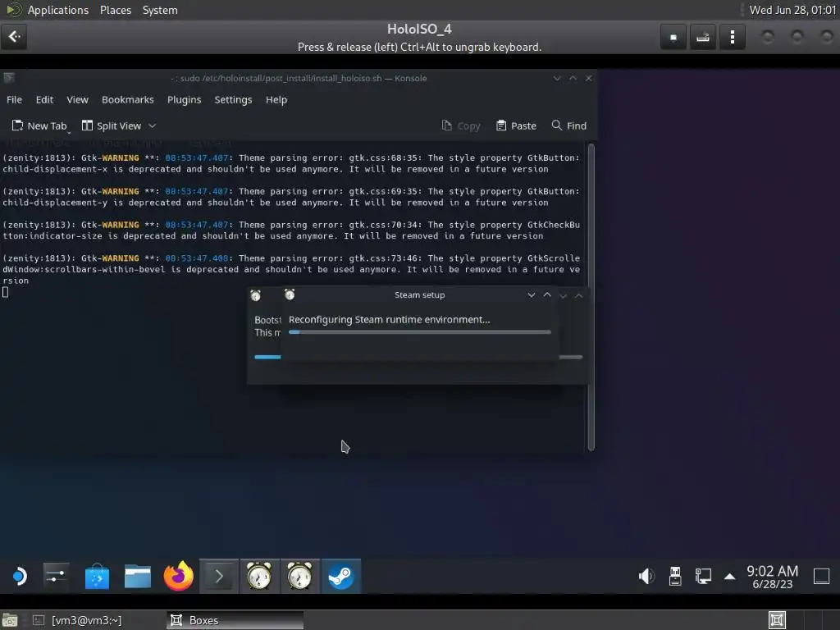
Task: Go back in the Boxes header bar
Action: pos(15,36)
